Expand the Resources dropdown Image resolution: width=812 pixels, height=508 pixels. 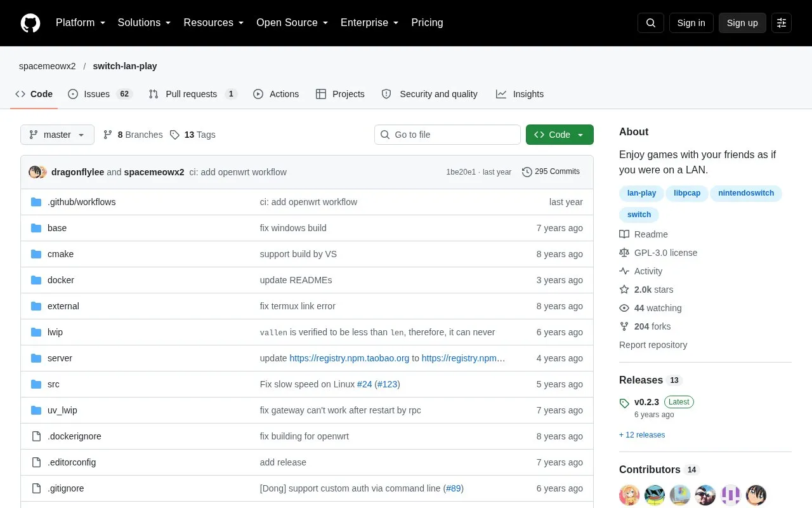pyautogui.click(x=214, y=23)
